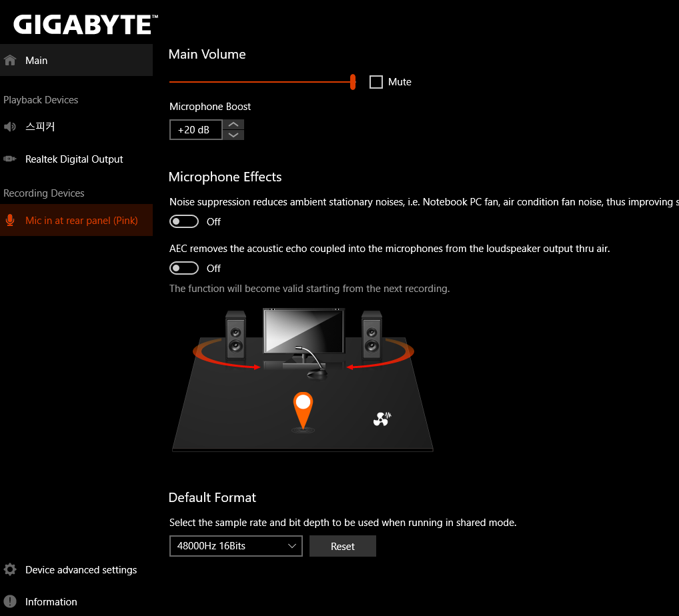Click the Mute label text
This screenshot has width=679, height=616.
400,82
